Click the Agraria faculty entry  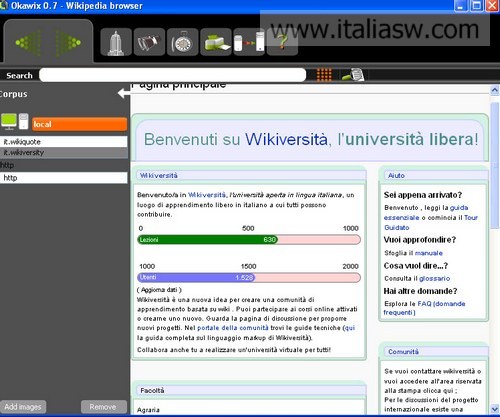click(x=148, y=410)
